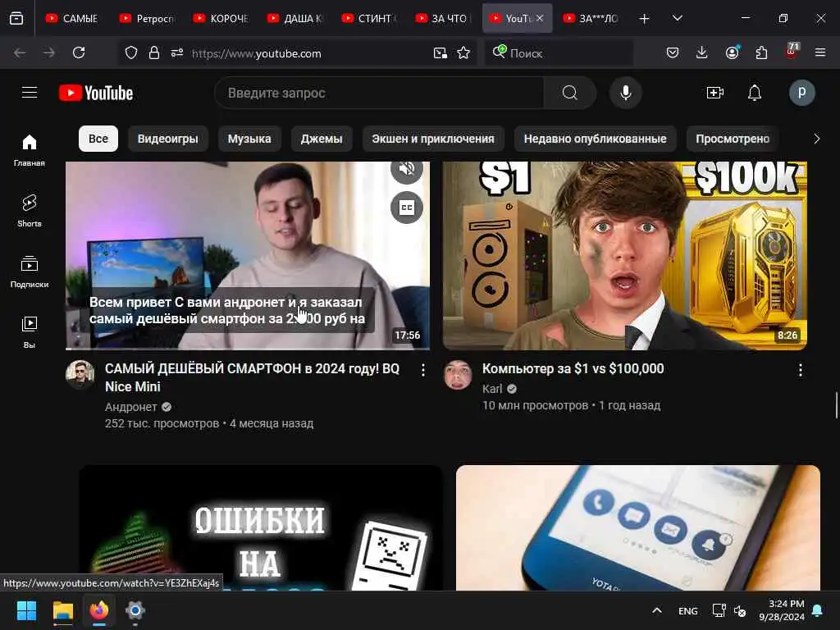Image resolution: width=840 pixels, height=630 pixels.
Task: Close the active YouTube tab
Action: point(540,18)
